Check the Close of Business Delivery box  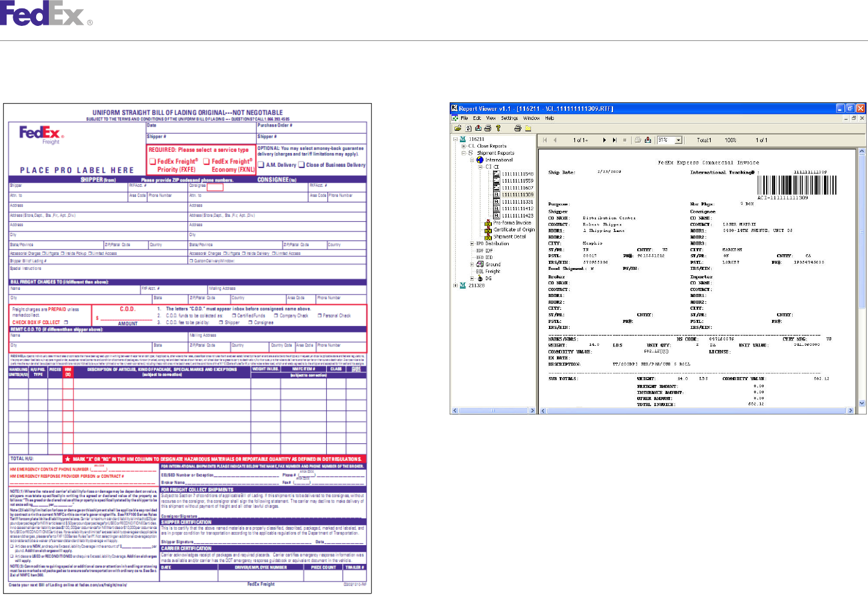pyautogui.click(x=301, y=164)
